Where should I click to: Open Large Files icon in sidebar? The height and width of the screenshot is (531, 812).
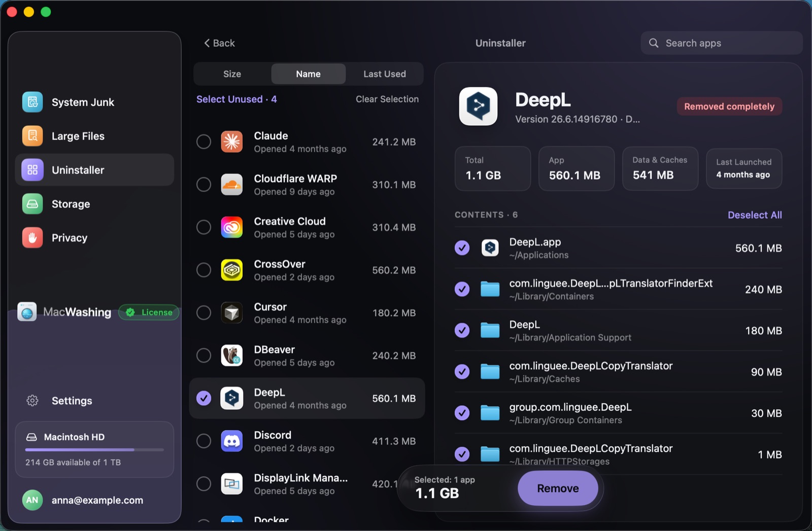click(32, 136)
